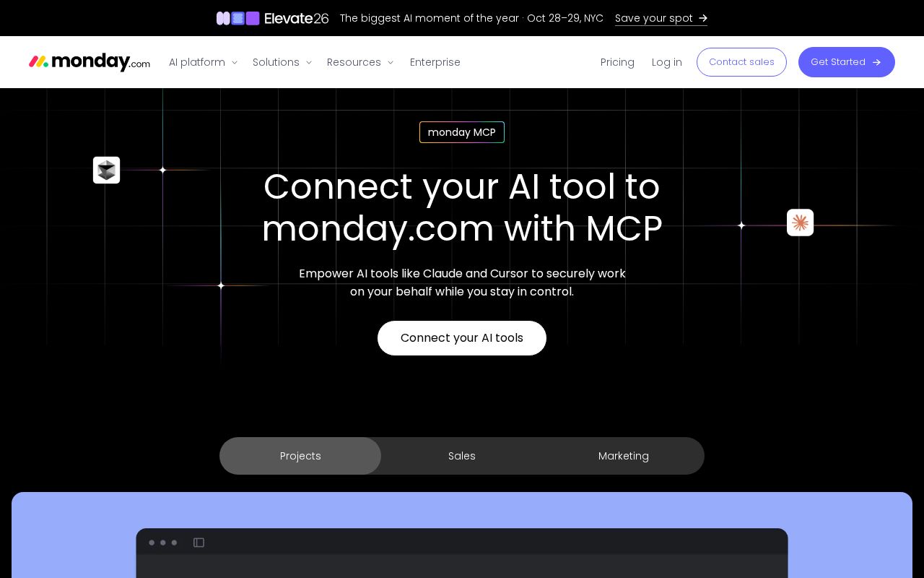Click the Cursor cube app icon

click(107, 171)
